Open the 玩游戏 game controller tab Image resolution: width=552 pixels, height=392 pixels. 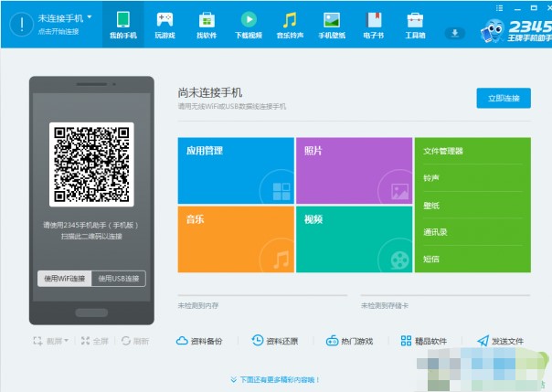click(x=165, y=25)
